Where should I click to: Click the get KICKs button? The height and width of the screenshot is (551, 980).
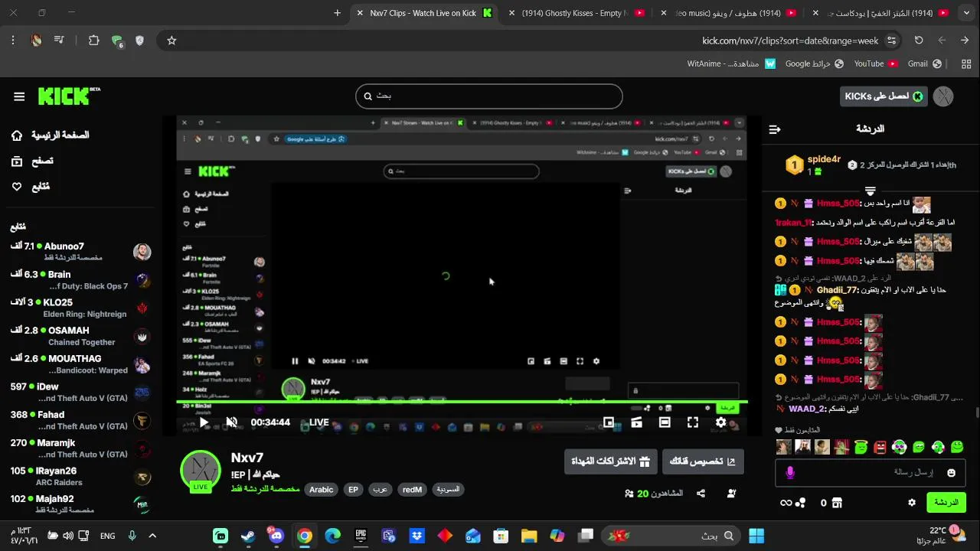click(x=884, y=96)
